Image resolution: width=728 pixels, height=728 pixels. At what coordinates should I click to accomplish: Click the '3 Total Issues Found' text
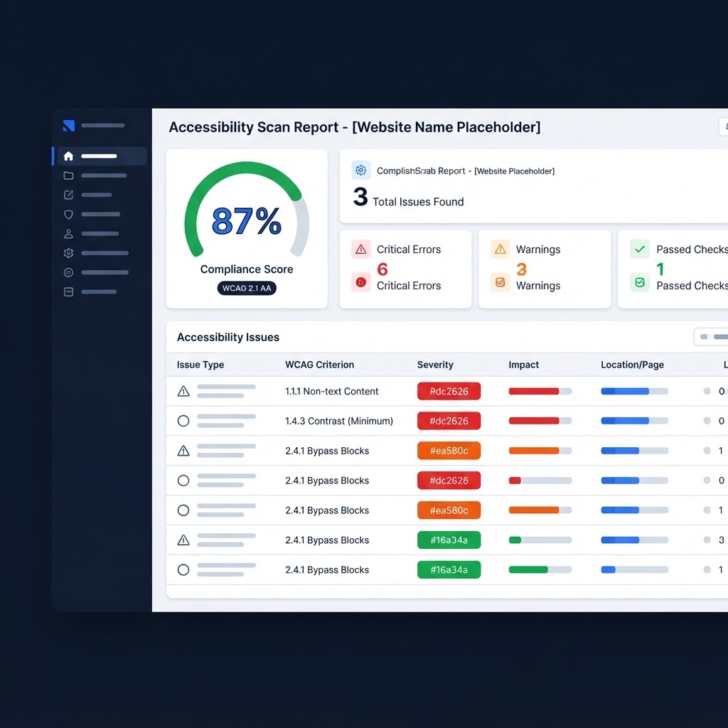(x=409, y=198)
